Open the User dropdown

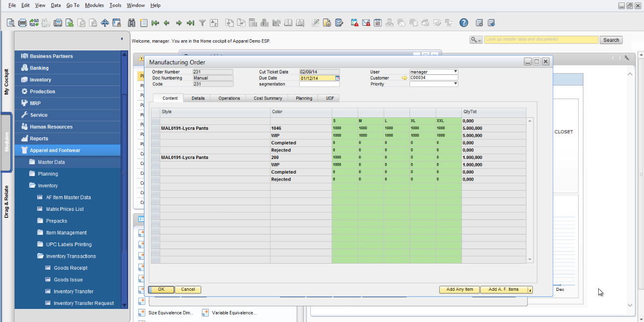pyautogui.click(x=455, y=72)
